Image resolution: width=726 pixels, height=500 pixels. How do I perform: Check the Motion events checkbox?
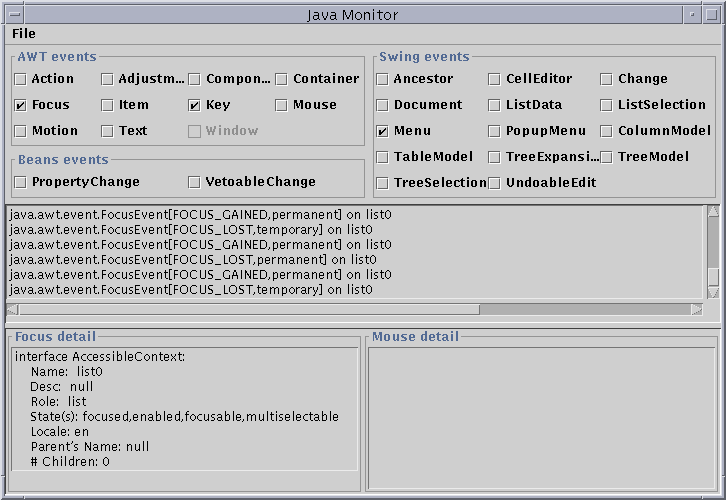tap(20, 131)
